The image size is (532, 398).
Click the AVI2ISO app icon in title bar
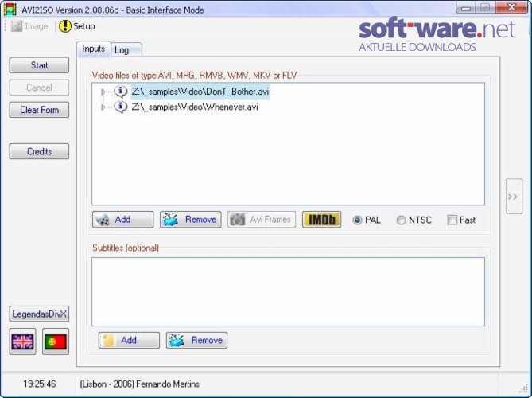[10, 10]
